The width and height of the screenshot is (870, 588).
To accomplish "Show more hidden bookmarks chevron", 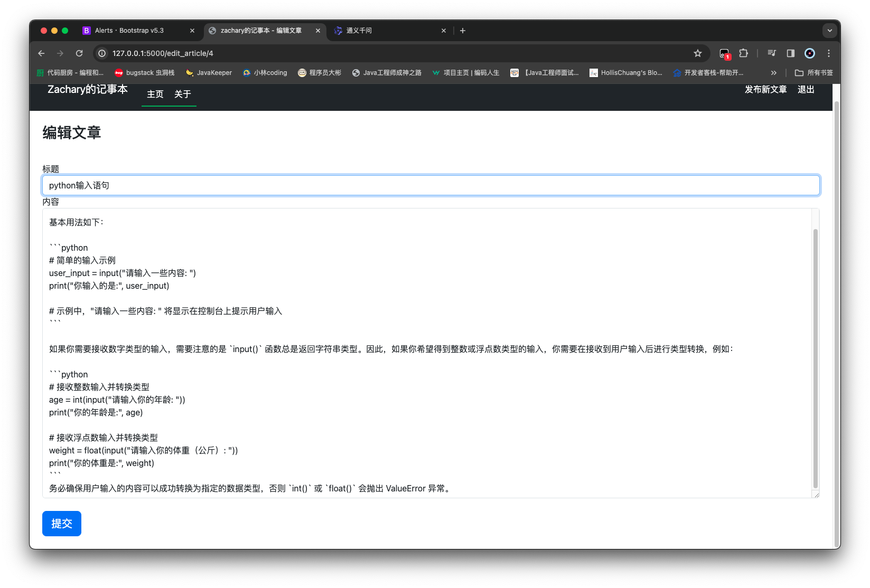I will click(774, 73).
